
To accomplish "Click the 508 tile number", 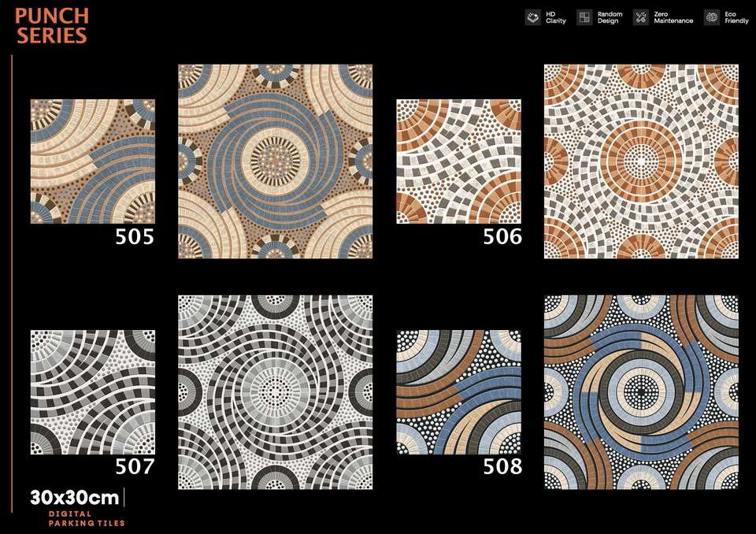I will 502,466.
